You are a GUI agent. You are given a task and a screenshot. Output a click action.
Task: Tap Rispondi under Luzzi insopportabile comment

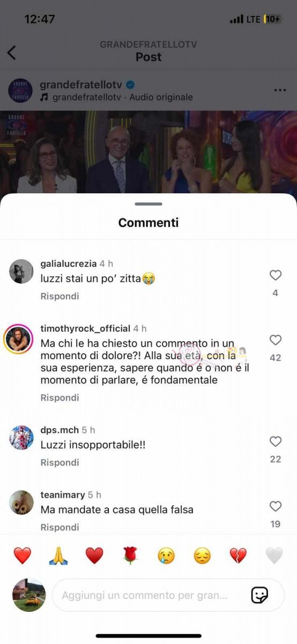60,463
